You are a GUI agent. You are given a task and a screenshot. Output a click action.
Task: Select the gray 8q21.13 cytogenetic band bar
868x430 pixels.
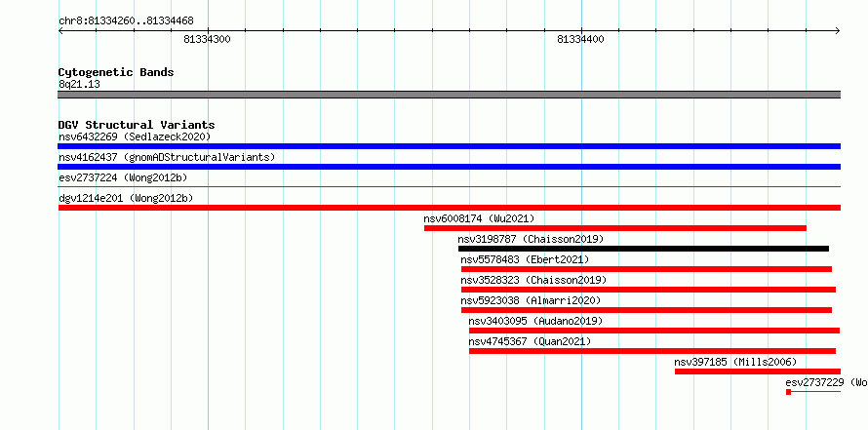tap(449, 95)
